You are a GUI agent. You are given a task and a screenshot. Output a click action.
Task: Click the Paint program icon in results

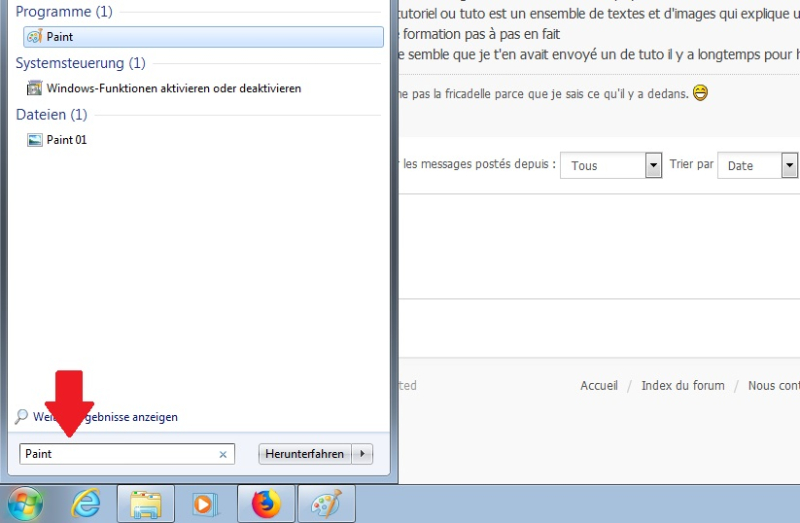tap(34, 37)
